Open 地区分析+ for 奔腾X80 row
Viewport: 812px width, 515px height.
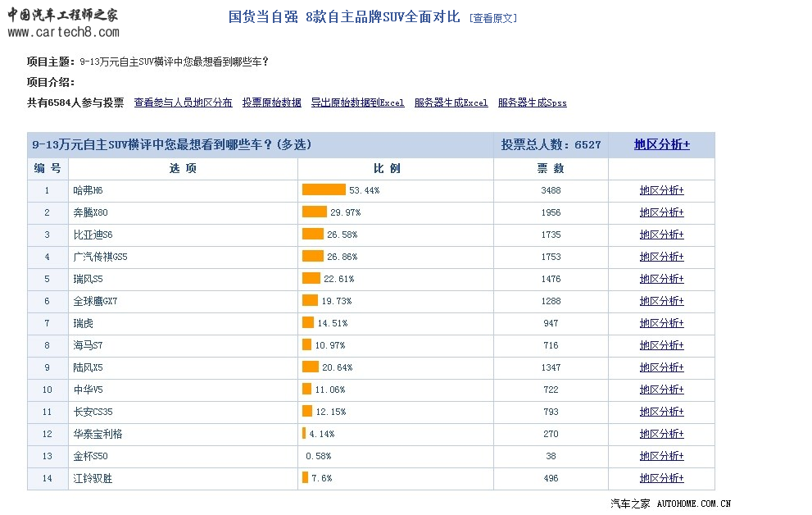(x=662, y=212)
